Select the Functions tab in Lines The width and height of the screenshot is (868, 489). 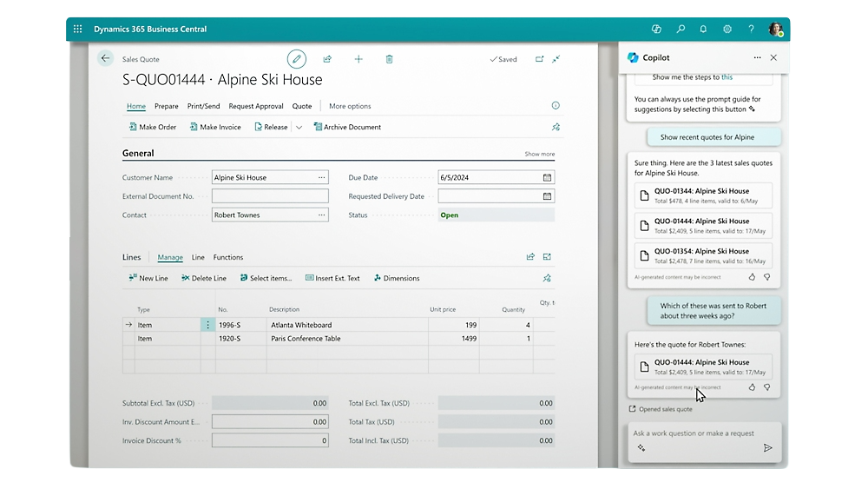pos(228,257)
